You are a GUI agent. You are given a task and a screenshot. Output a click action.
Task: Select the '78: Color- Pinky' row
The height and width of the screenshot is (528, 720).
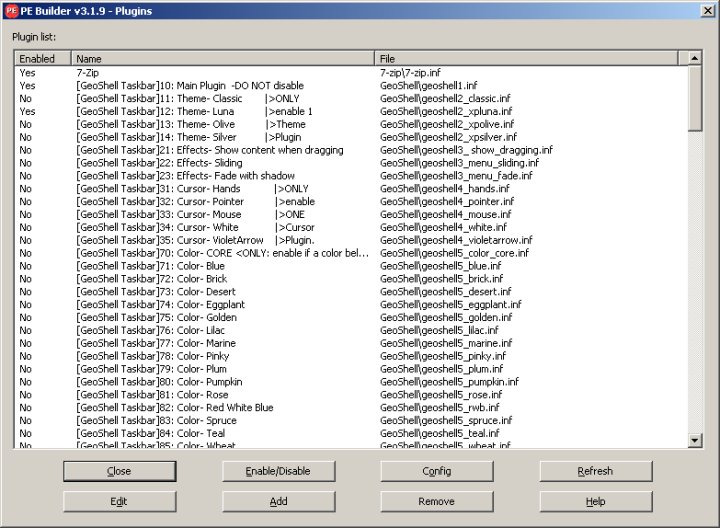[x=351, y=355]
